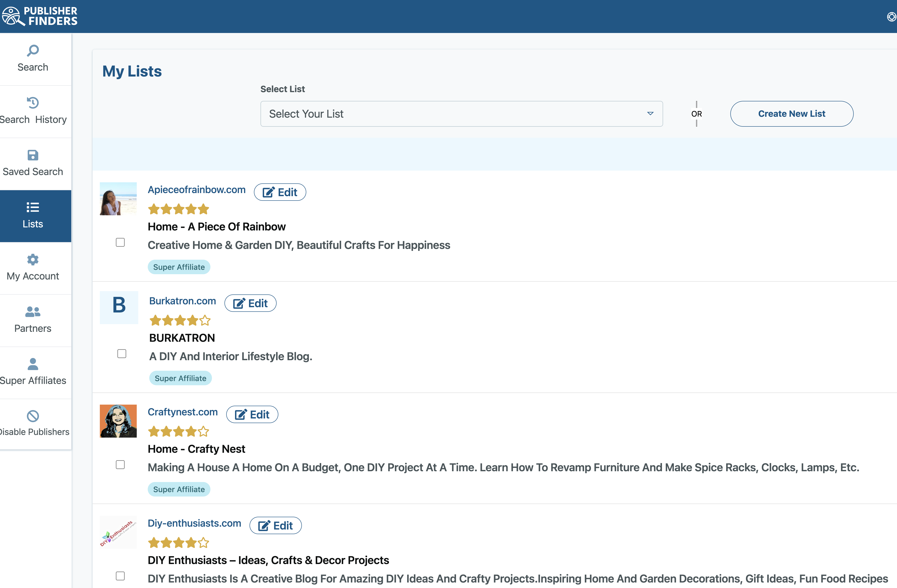Click the help icon in top-right header
The height and width of the screenshot is (588, 897).
[891, 16]
